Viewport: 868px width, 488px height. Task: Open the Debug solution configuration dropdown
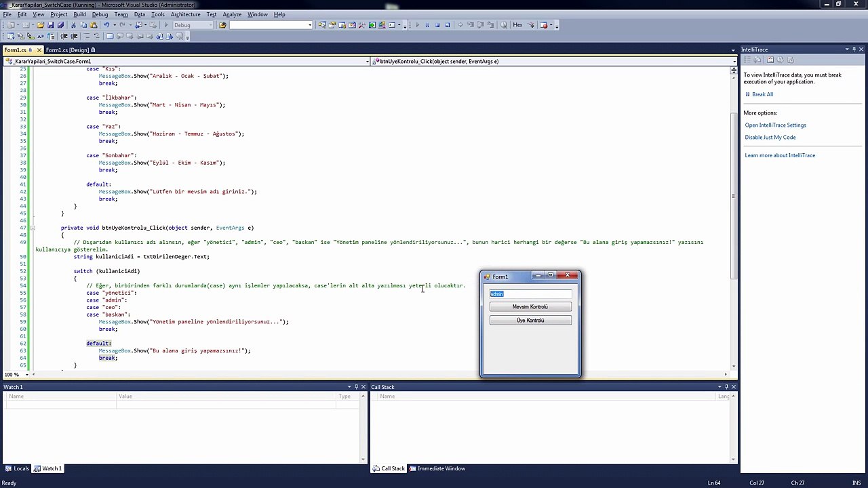193,25
